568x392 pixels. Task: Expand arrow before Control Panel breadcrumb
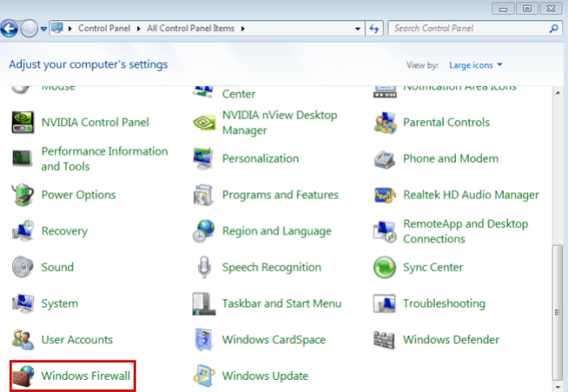click(x=70, y=28)
